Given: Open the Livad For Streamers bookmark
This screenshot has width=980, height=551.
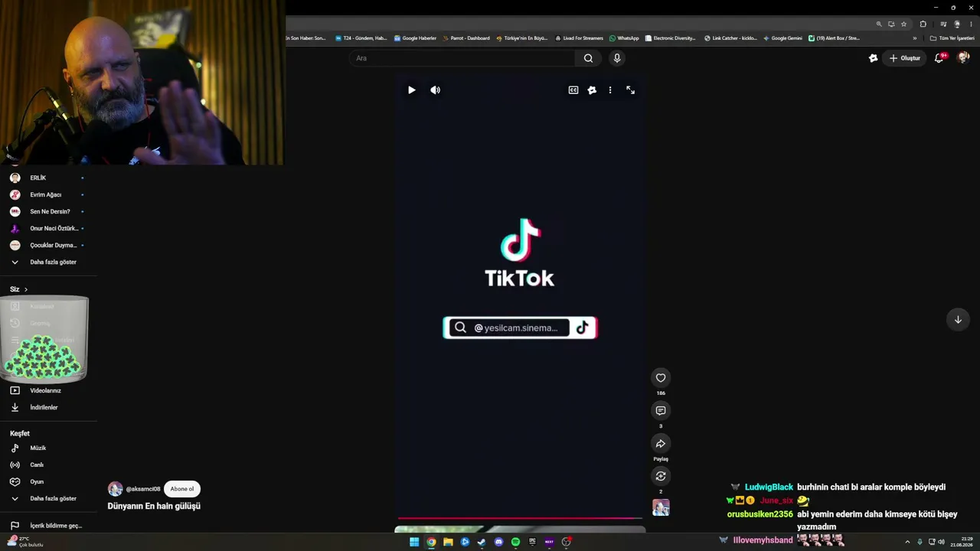Looking at the screenshot, I should click(579, 38).
